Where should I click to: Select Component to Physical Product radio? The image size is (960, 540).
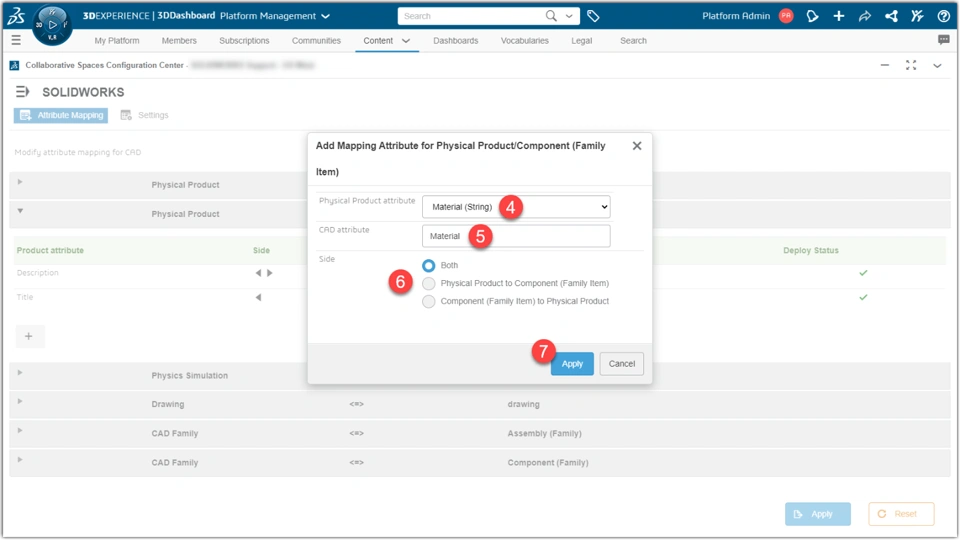tap(429, 301)
